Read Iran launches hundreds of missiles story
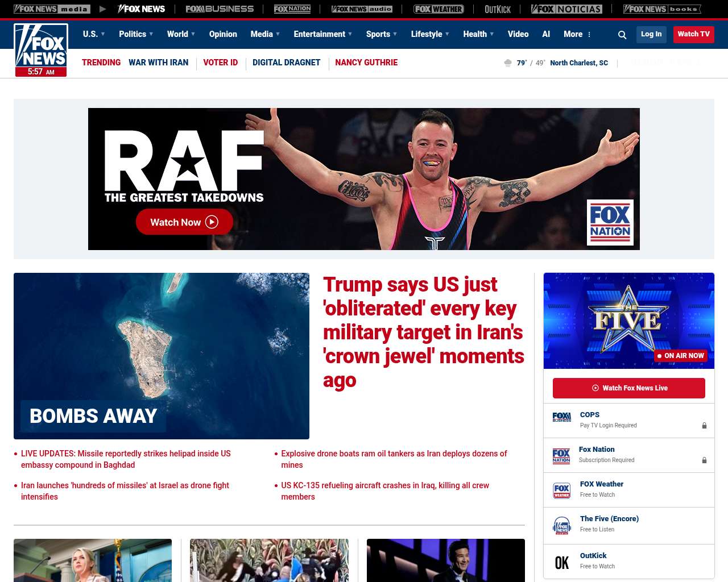The width and height of the screenshot is (728, 582). point(125,491)
